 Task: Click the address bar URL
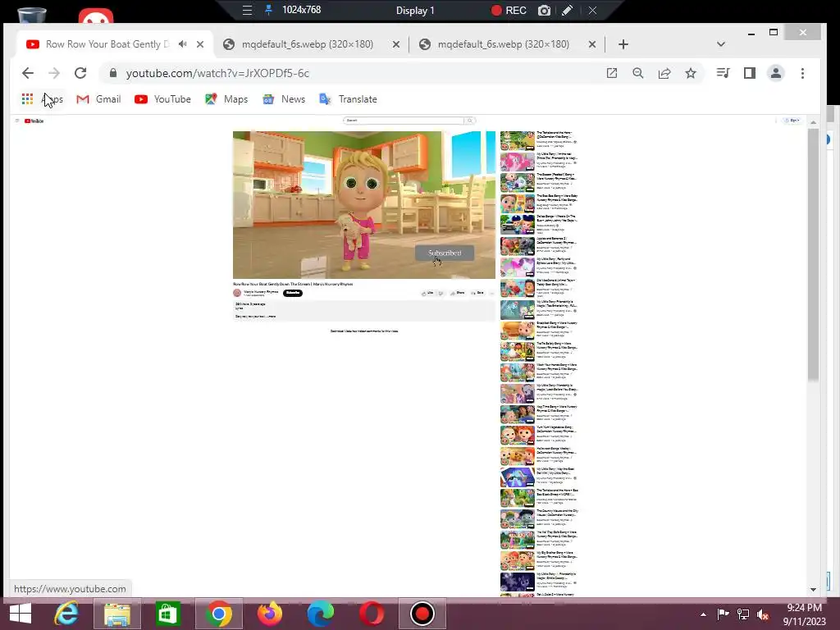[x=217, y=73]
